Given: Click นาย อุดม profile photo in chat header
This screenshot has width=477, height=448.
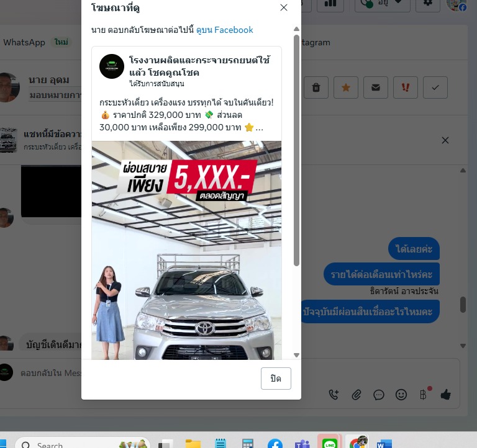Looking at the screenshot, I should pos(9,87).
